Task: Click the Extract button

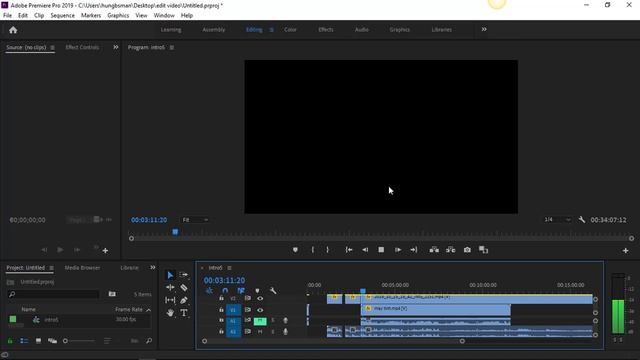Action: pos(450,250)
